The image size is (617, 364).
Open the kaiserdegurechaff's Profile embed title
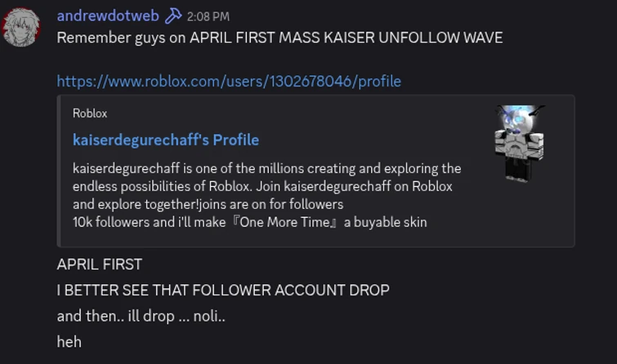(166, 140)
